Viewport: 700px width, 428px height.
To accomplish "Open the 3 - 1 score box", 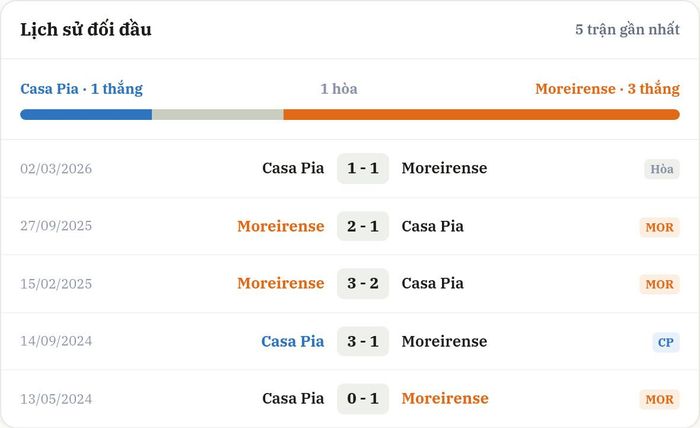I will pyautogui.click(x=363, y=341).
